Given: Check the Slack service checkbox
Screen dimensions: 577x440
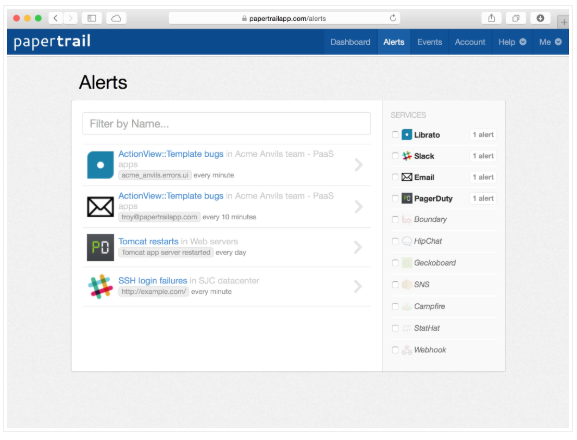Looking at the screenshot, I should pyautogui.click(x=395, y=156).
